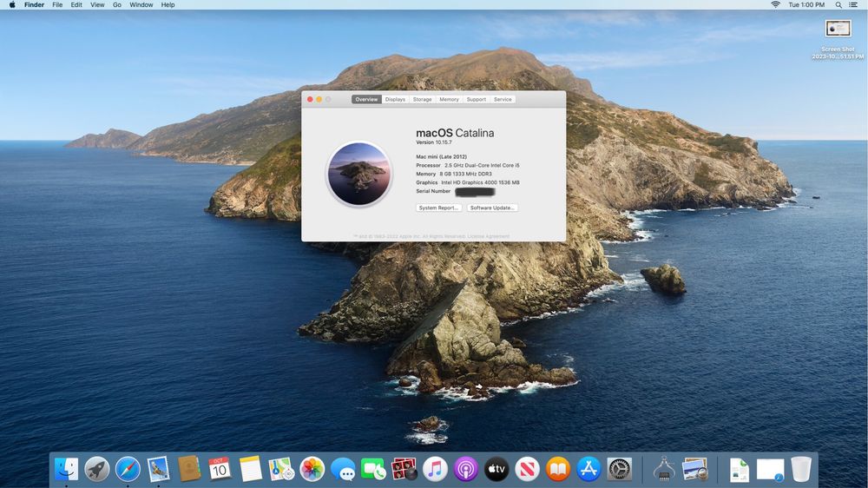This screenshot has width=868, height=488.
Task: Click the Wi-Fi status icon
Action: click(x=775, y=4)
